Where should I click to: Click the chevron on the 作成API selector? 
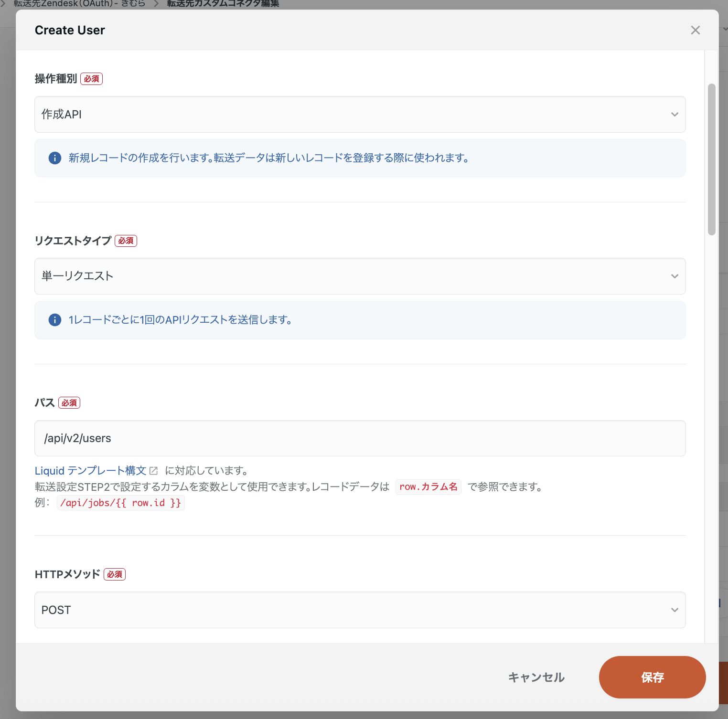point(674,114)
